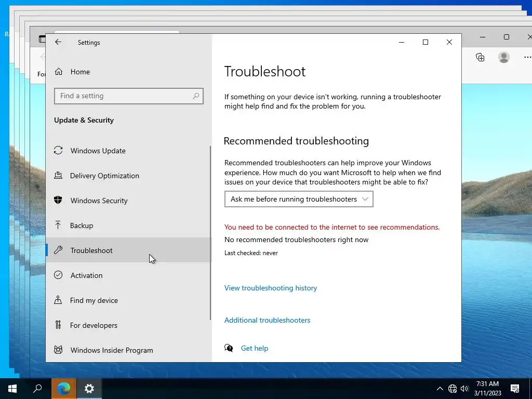This screenshot has height=399, width=532.
Task: Expand Ask me before running troubleshooters dropdown
Action: tap(299, 199)
